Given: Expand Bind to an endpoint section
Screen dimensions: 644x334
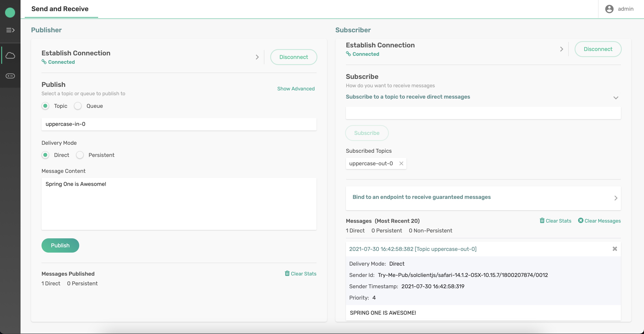Looking at the screenshot, I should tap(615, 198).
